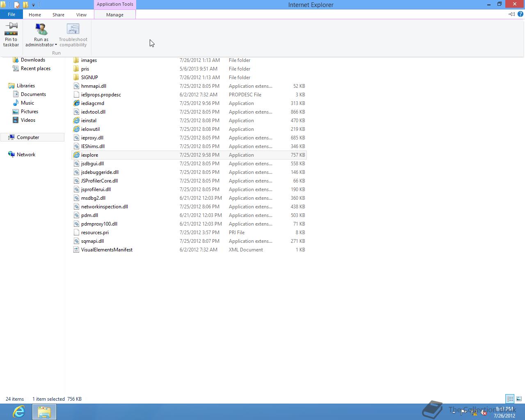The image size is (525, 420).
Task: Open the Pictures library
Action: (x=29, y=112)
